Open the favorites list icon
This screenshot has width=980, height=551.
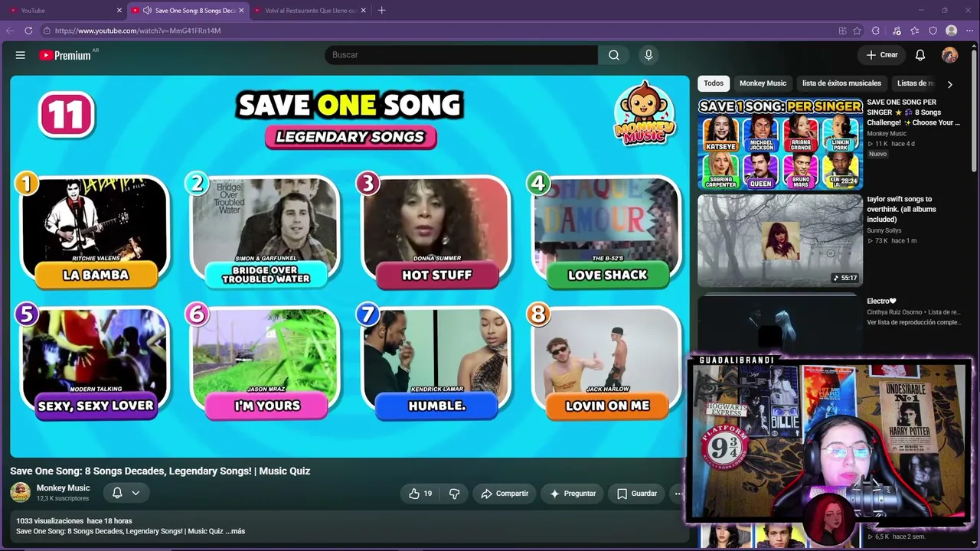[915, 31]
